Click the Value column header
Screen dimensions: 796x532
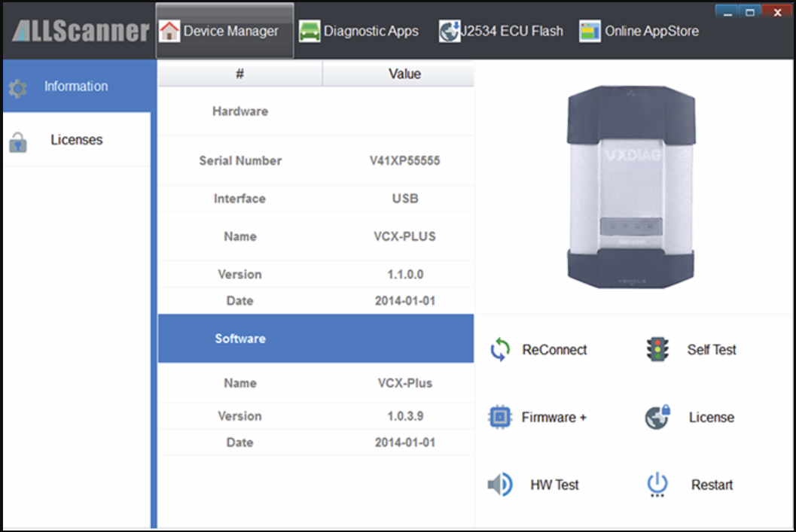[404, 74]
